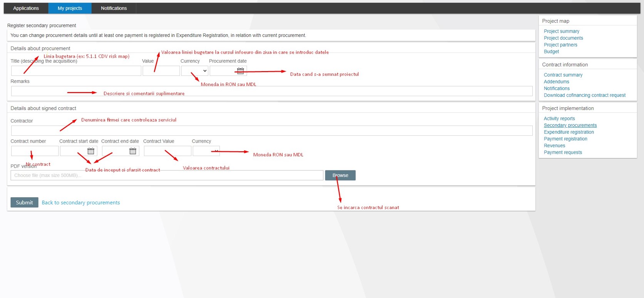This screenshot has width=644, height=298.
Task: Click into the Remarks text field
Action: 271,91
